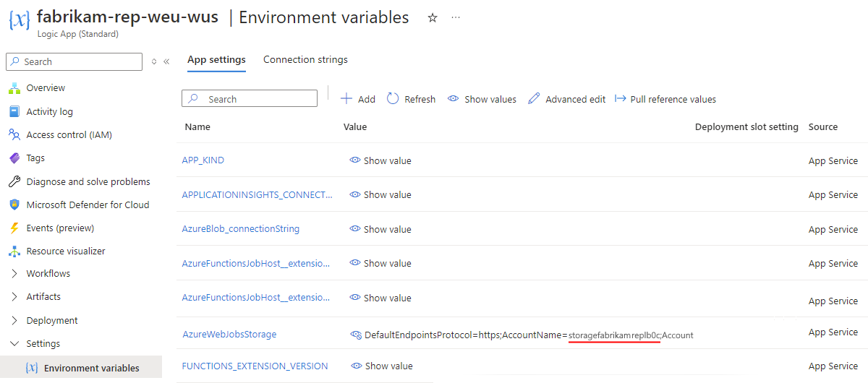868x383 pixels.
Task: Sort by the Name column header
Action: click(197, 127)
